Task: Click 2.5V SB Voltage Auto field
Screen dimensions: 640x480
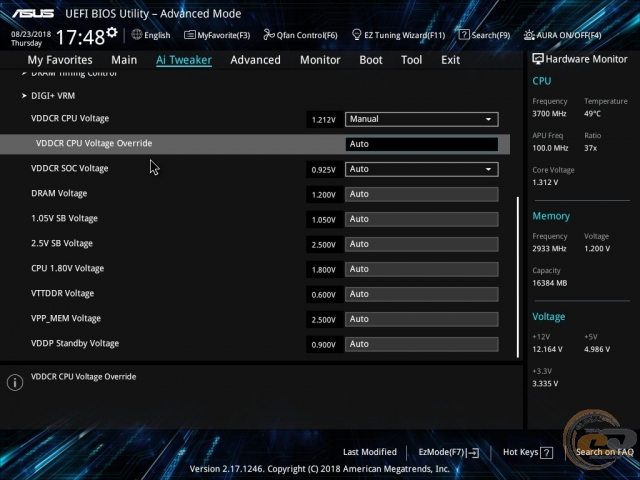Action: click(422, 244)
